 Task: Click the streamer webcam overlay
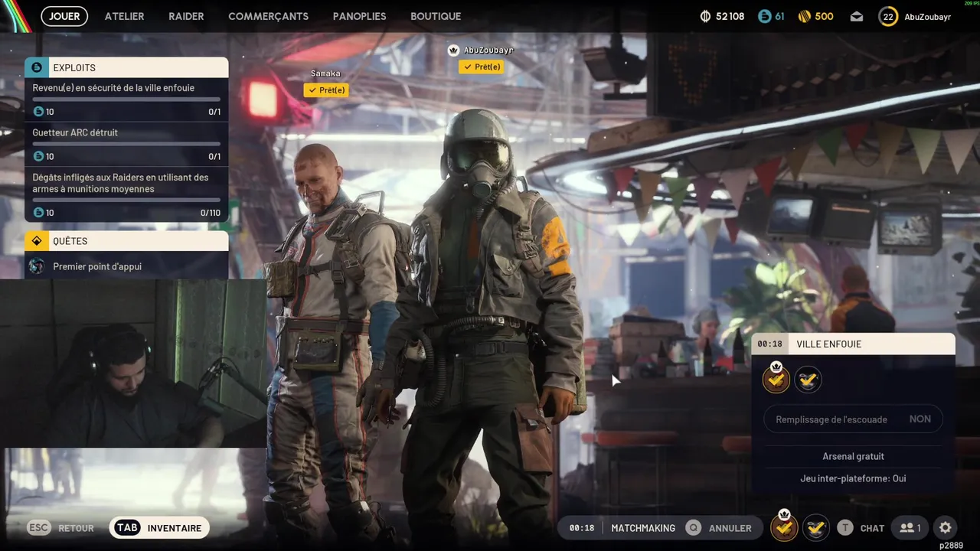point(133,364)
